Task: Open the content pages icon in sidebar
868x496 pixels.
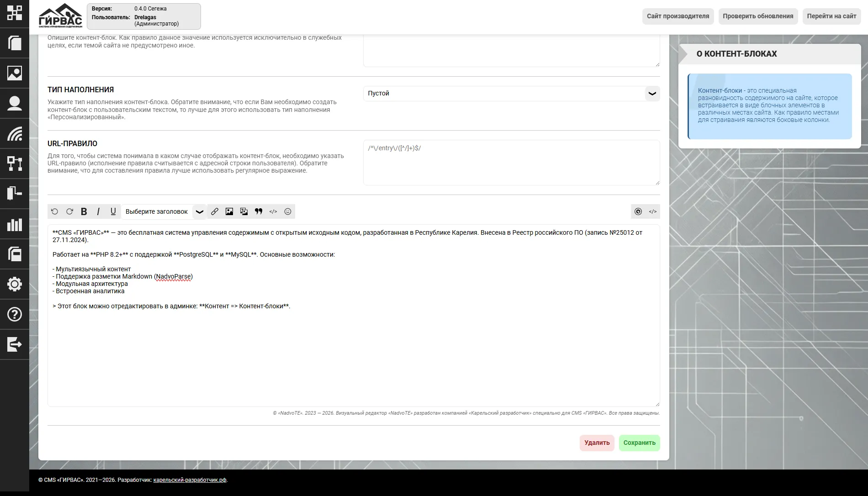Action: pyautogui.click(x=15, y=43)
